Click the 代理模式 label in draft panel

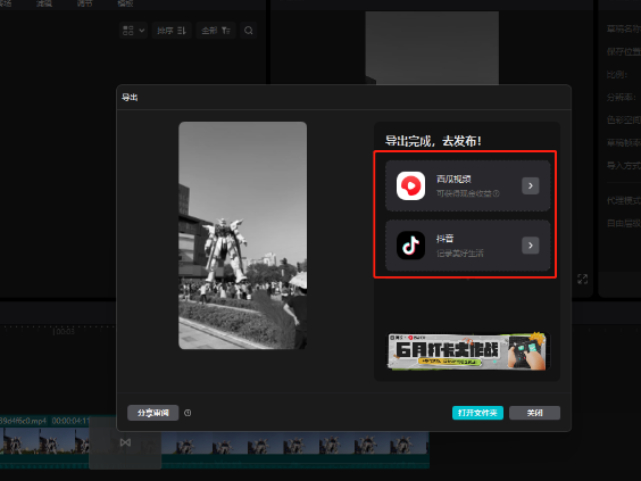[624, 200]
